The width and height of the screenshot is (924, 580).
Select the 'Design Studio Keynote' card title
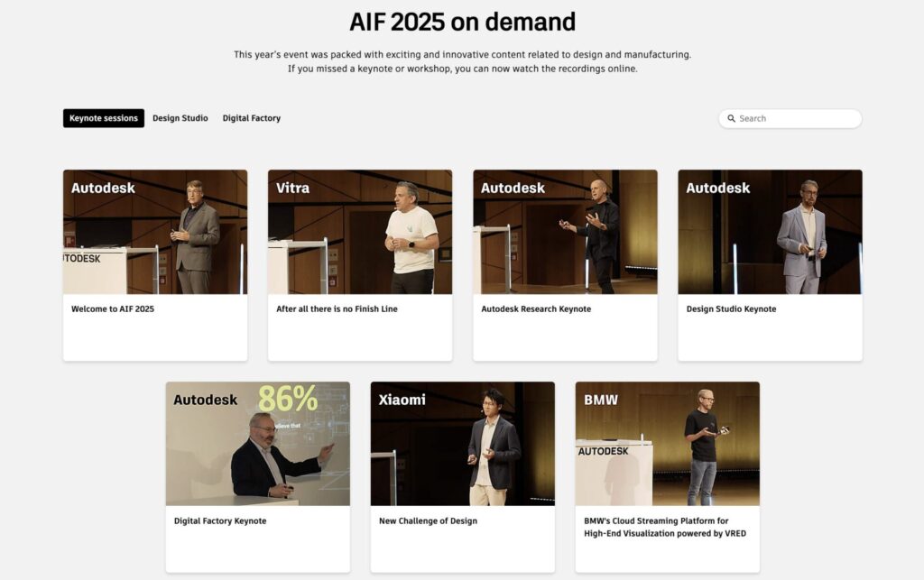click(731, 309)
